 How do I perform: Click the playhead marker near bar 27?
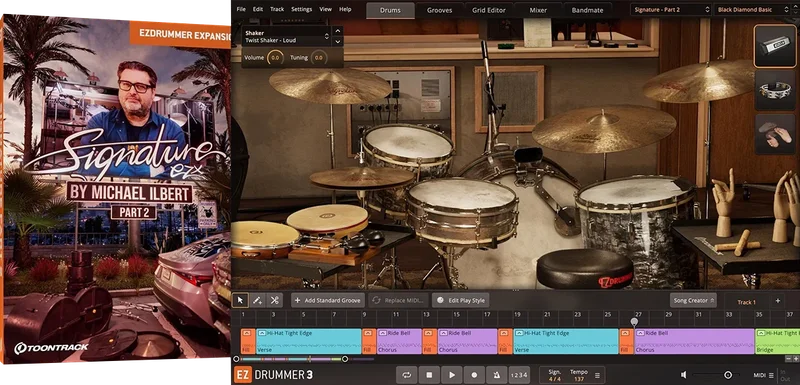click(634, 322)
